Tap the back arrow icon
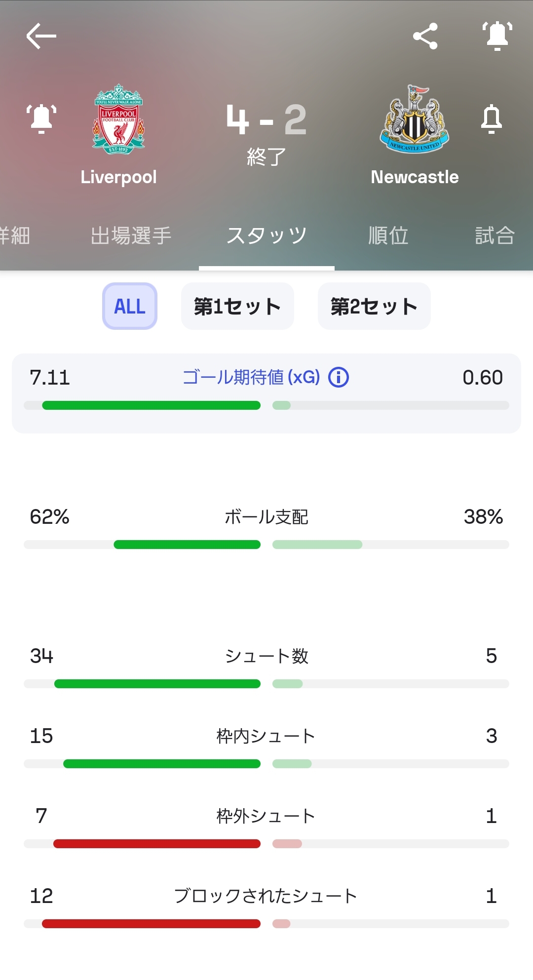The width and height of the screenshot is (533, 980). point(41,36)
